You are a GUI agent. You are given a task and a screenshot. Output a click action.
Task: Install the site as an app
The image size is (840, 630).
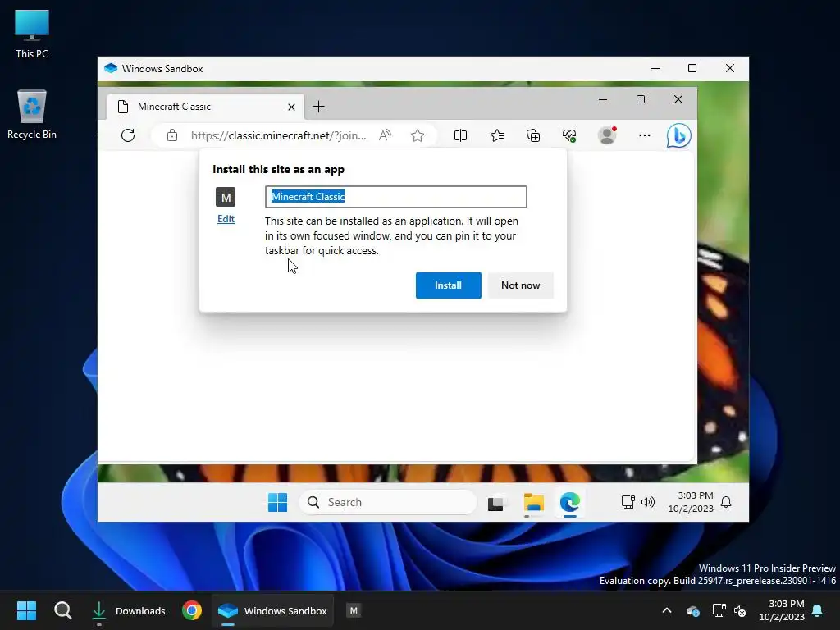[449, 285]
